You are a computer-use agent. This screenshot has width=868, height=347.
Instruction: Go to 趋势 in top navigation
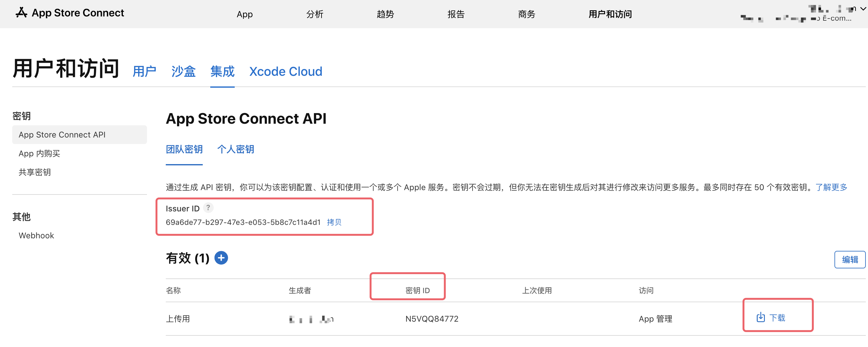(x=385, y=14)
